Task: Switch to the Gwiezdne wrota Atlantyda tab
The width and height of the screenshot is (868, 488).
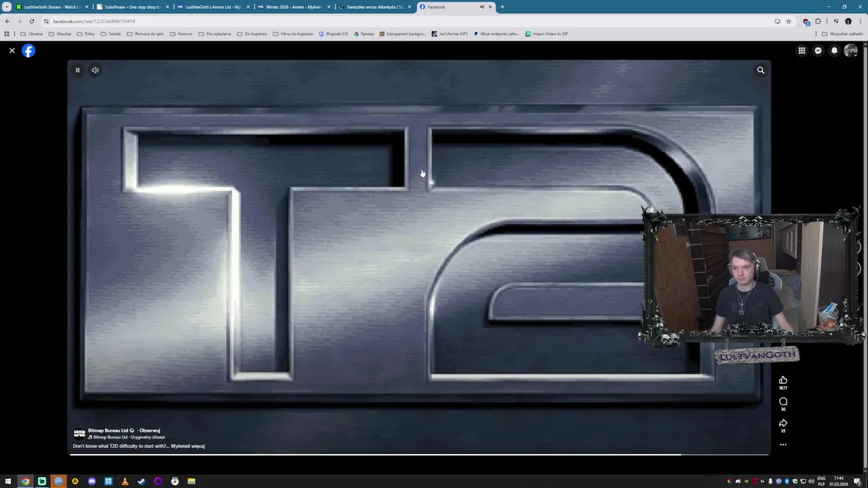Action: tap(374, 7)
